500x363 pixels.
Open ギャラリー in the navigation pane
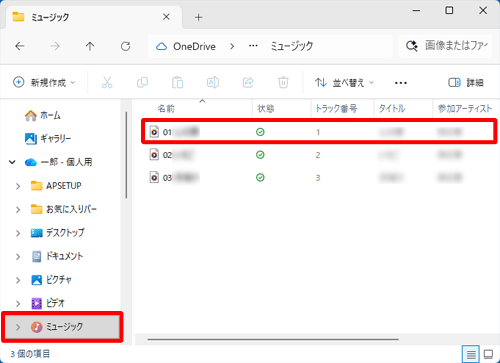coord(48,138)
